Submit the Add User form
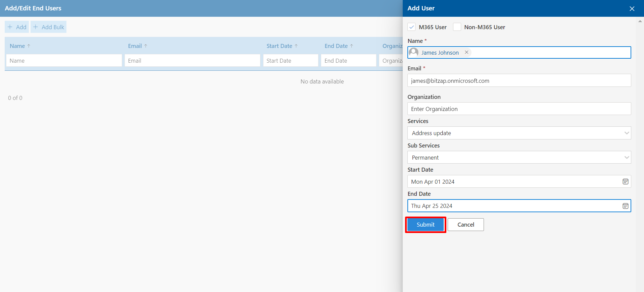The image size is (644, 292). click(x=426, y=225)
